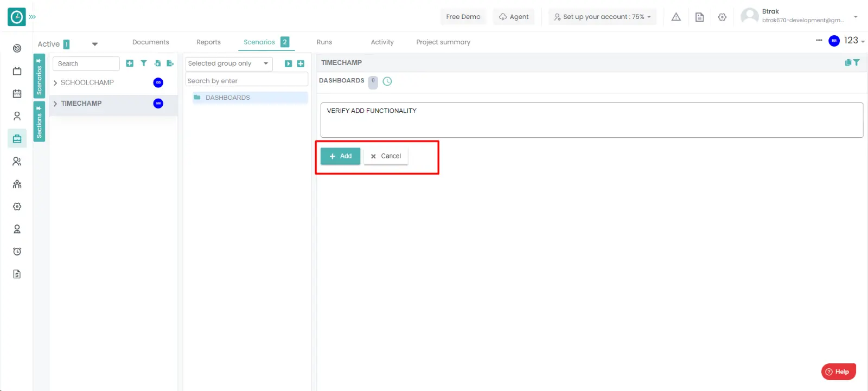Click the Cancel button
Screen dimensions: 868x391
click(386, 156)
